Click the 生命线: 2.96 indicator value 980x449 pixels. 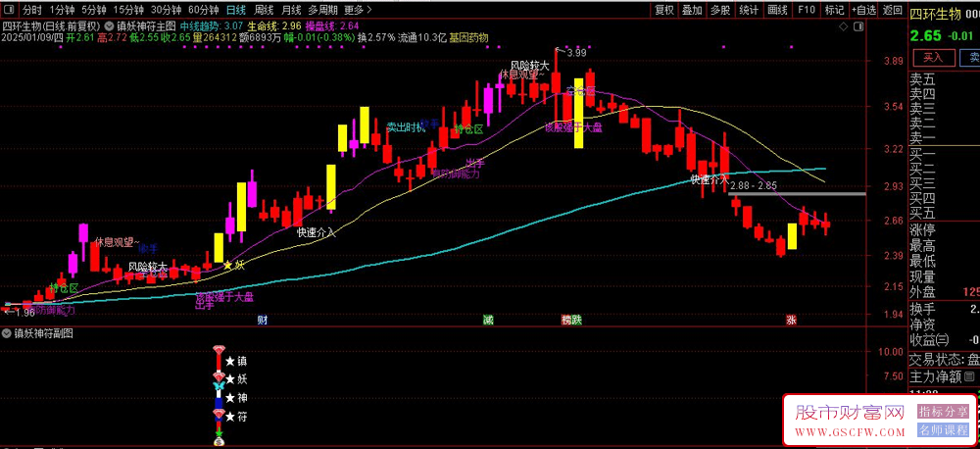point(274,26)
